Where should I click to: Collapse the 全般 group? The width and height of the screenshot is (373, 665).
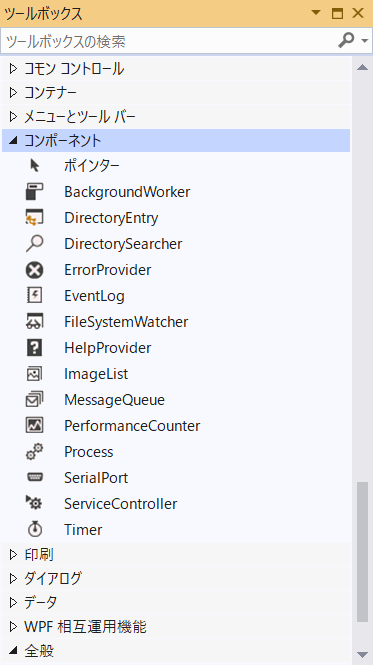coord(13,651)
